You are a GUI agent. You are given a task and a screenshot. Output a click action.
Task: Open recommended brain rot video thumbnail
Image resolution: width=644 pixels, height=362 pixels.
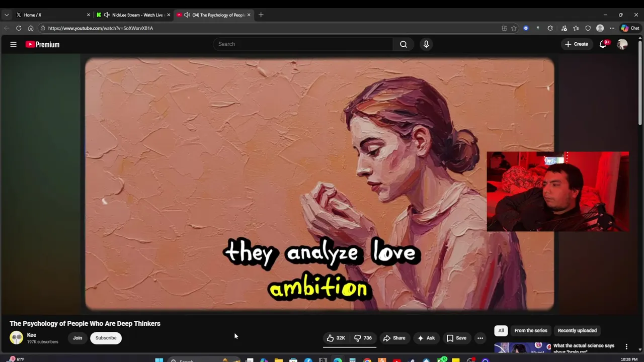(523, 347)
